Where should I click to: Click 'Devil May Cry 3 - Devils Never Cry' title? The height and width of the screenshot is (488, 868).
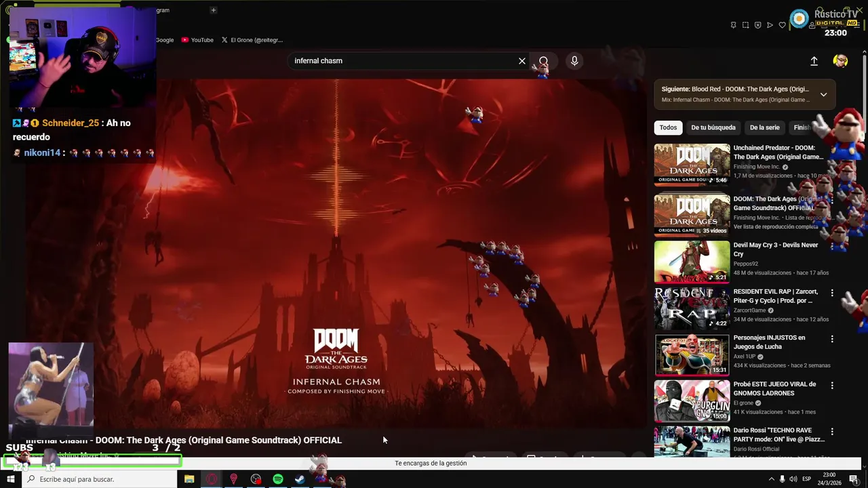(776, 249)
